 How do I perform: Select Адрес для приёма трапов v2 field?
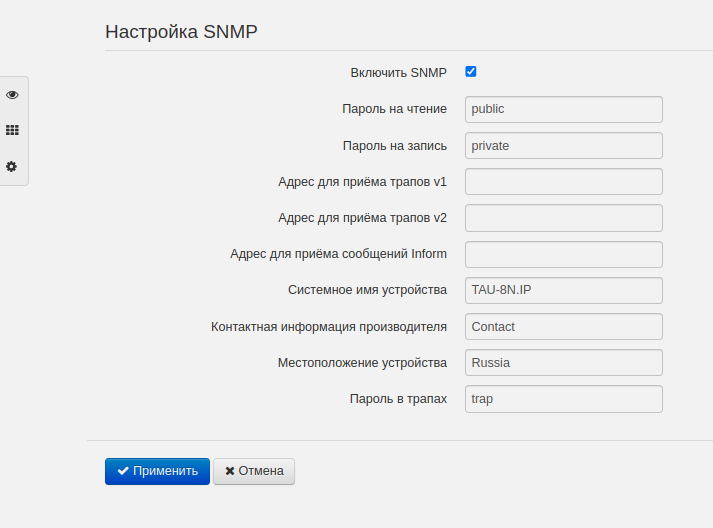pyautogui.click(x=564, y=218)
